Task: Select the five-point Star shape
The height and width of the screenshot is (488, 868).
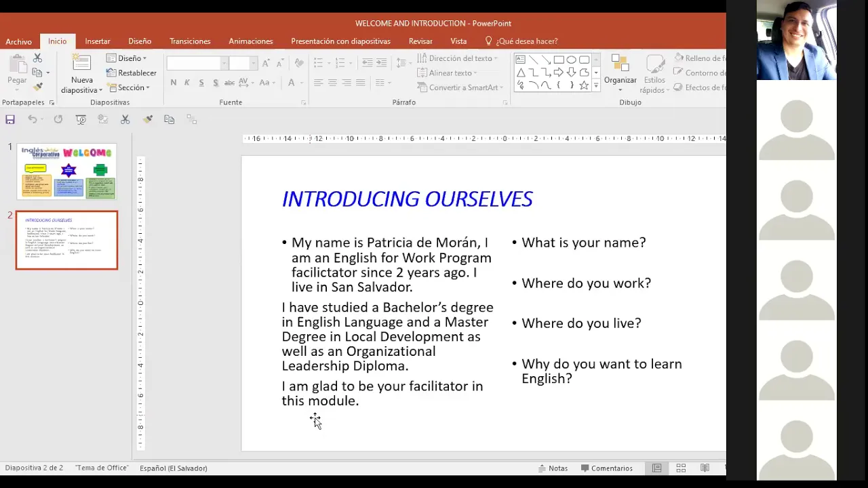Action: pos(584,85)
